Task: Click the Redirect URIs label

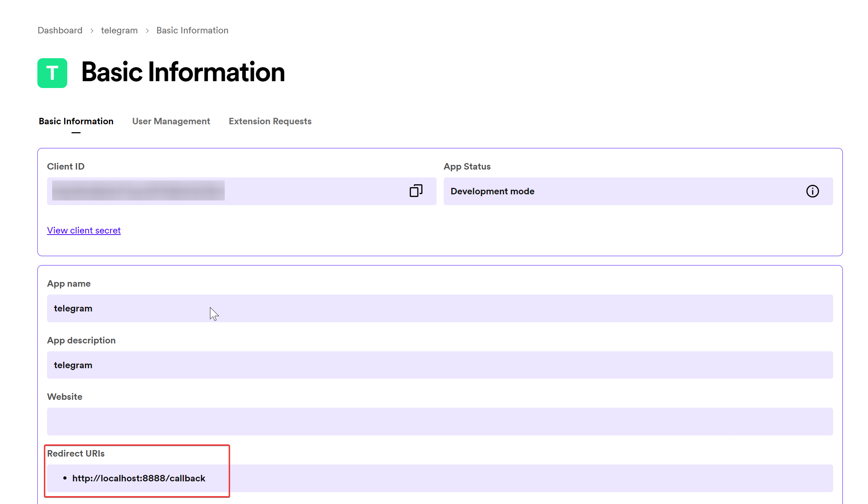Action: pos(76,454)
